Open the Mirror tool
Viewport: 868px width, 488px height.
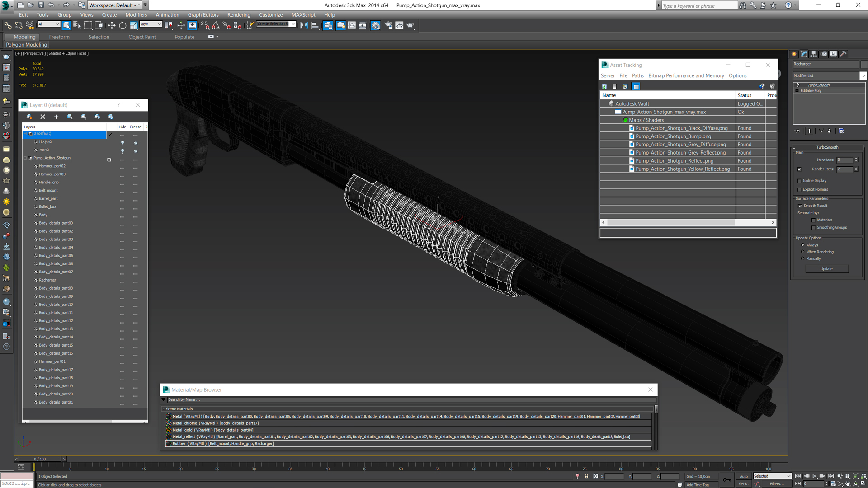click(304, 26)
